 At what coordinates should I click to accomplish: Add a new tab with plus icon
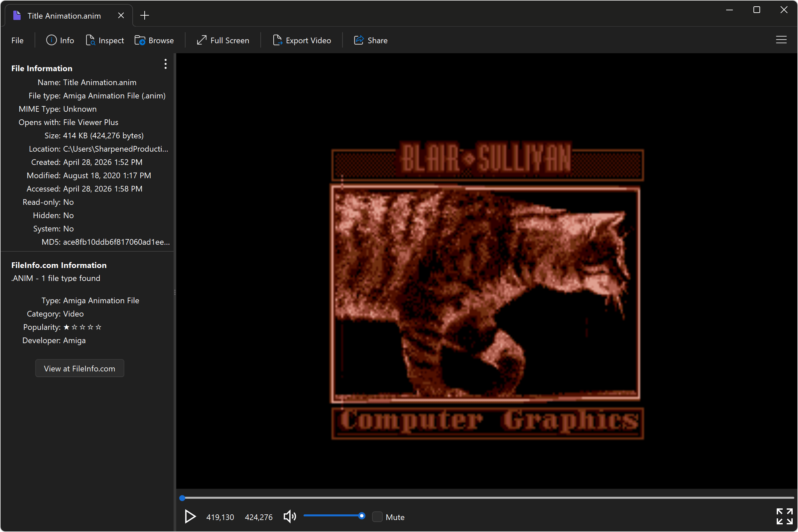click(x=145, y=15)
